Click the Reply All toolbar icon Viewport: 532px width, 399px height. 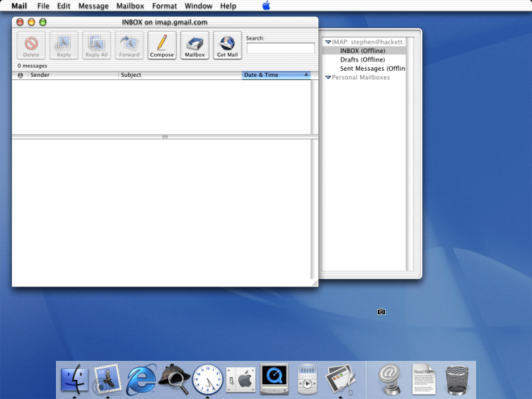point(97,46)
